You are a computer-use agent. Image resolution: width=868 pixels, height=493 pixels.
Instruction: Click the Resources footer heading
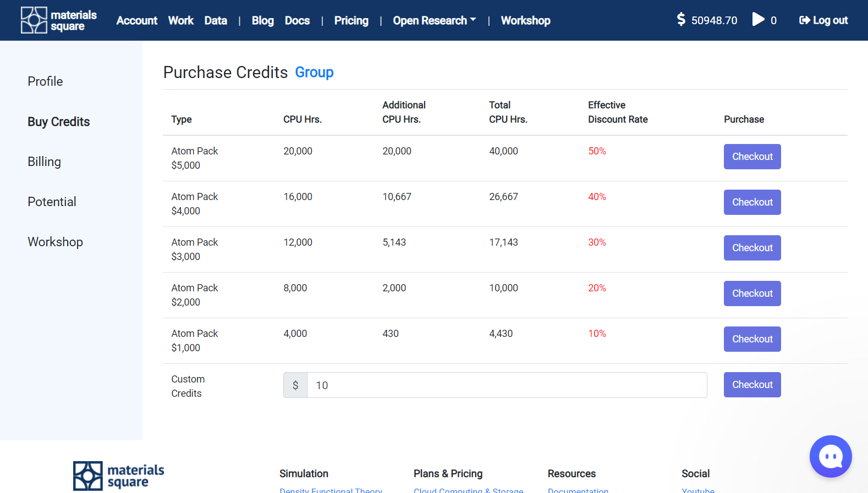(x=572, y=474)
